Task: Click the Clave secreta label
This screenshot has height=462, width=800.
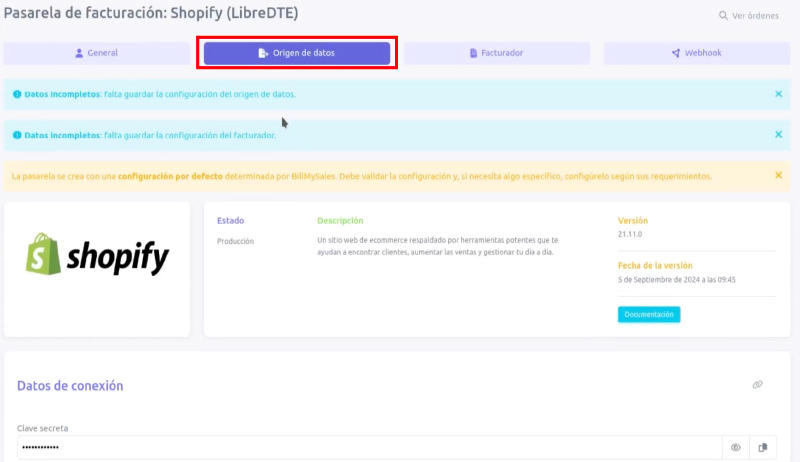Action: point(42,428)
